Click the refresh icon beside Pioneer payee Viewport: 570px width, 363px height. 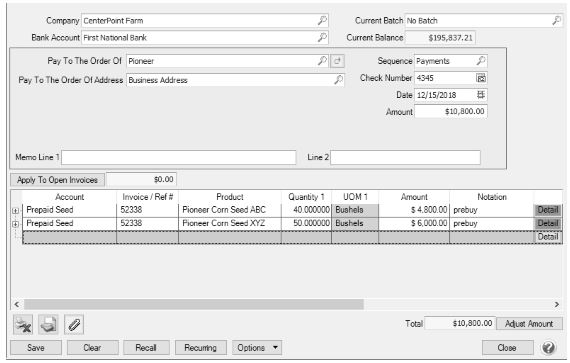(x=337, y=61)
